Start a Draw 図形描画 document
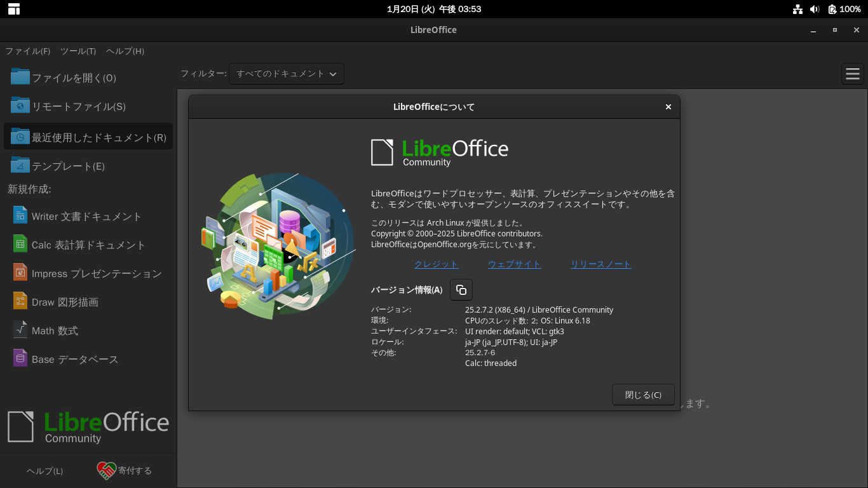 pos(88,302)
